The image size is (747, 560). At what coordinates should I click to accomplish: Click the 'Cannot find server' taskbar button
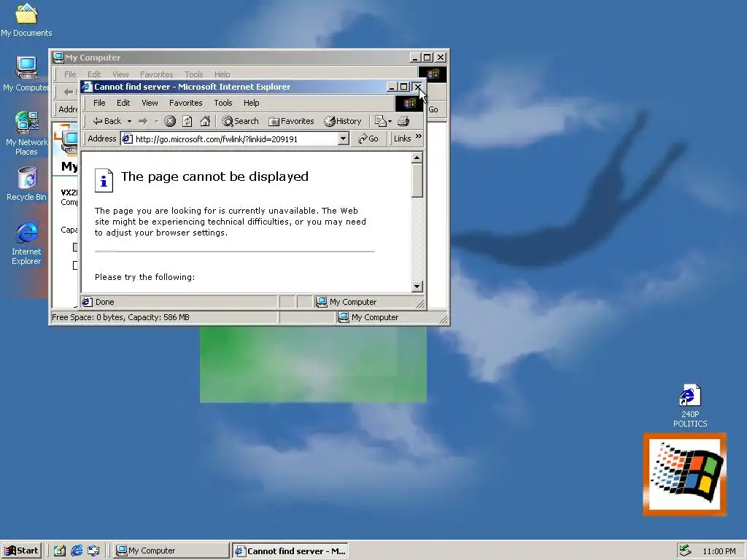coord(290,551)
